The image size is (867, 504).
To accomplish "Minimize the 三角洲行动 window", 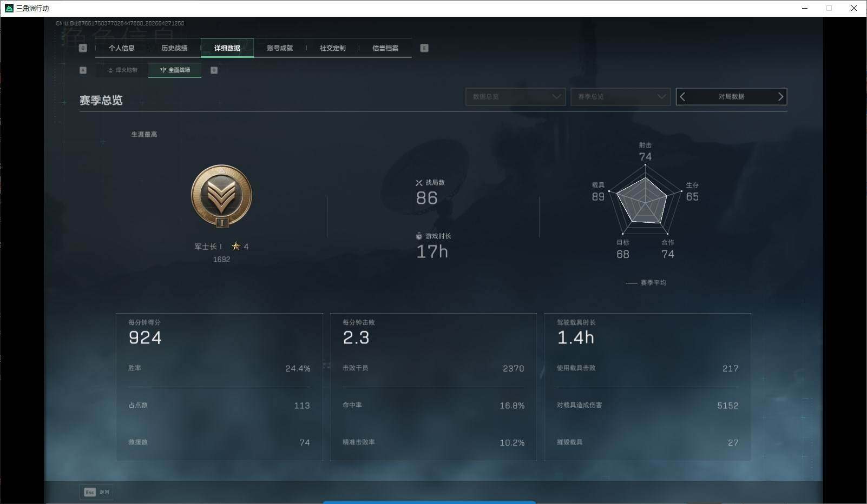I will pyautogui.click(x=804, y=8).
